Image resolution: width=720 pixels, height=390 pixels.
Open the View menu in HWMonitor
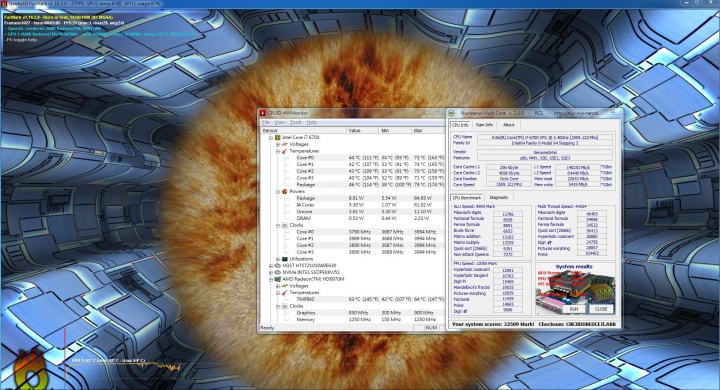click(x=280, y=123)
